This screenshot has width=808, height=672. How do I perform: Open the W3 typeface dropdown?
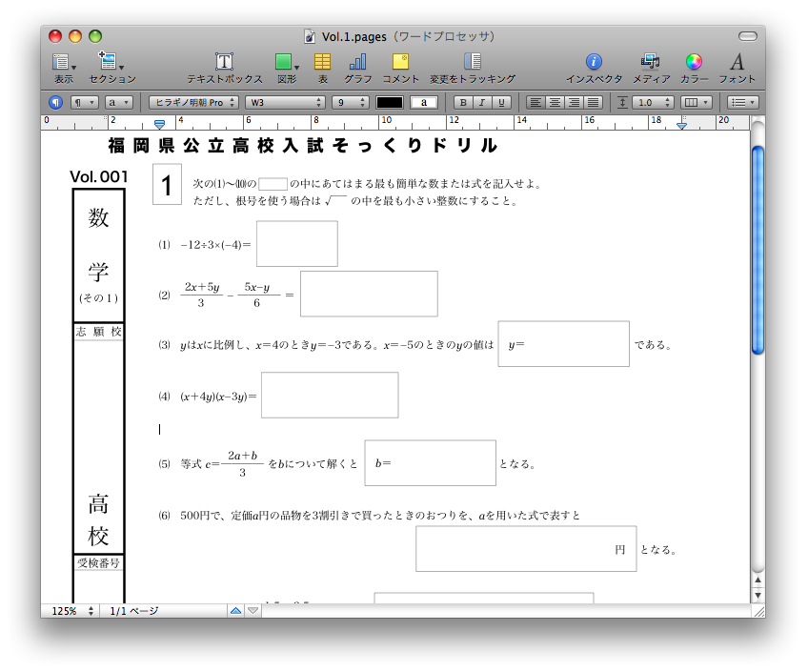tap(285, 103)
